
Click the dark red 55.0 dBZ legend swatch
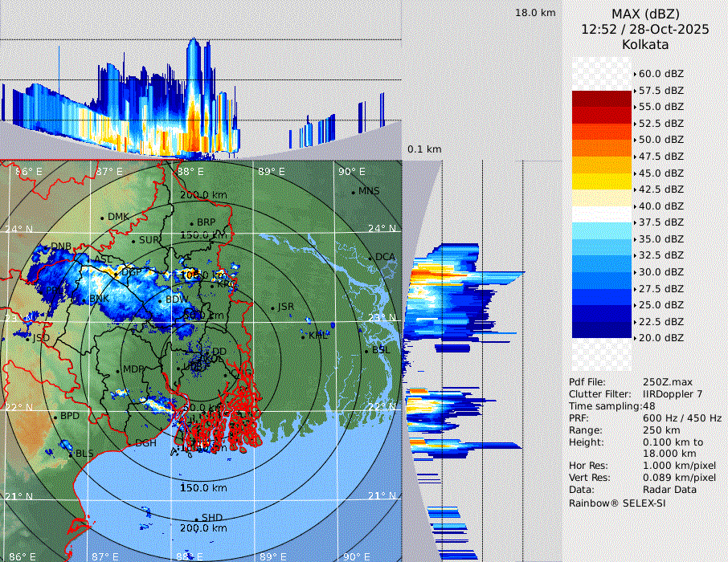click(602, 99)
